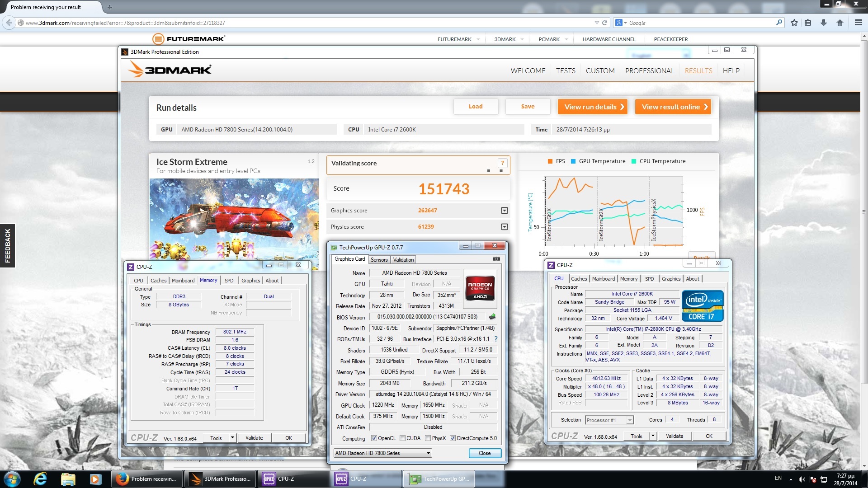Expand the Graphics score details
This screenshot has height=488, width=868.
click(505, 211)
